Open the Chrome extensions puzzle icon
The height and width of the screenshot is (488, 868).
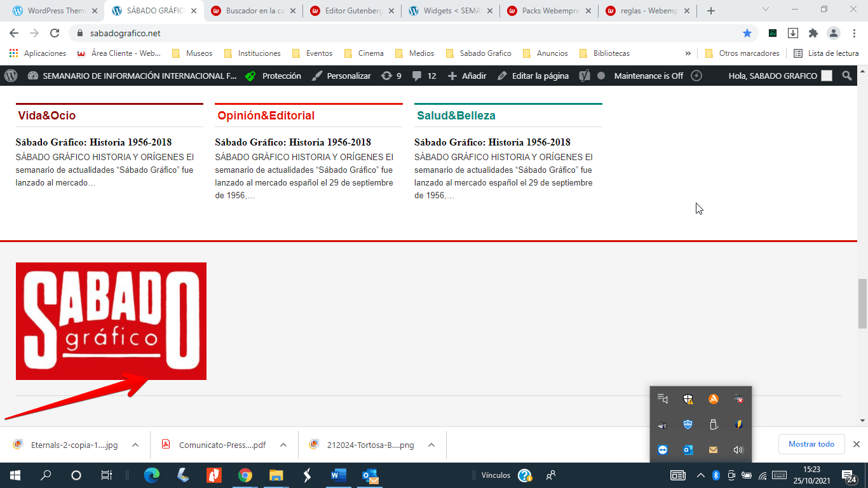pos(813,33)
